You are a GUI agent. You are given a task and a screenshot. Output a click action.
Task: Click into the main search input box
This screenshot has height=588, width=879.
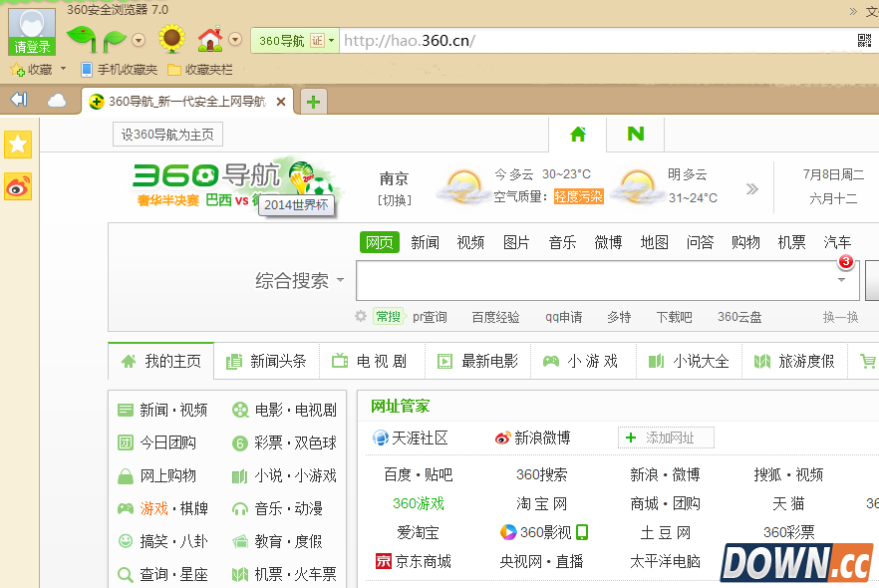[593, 281]
